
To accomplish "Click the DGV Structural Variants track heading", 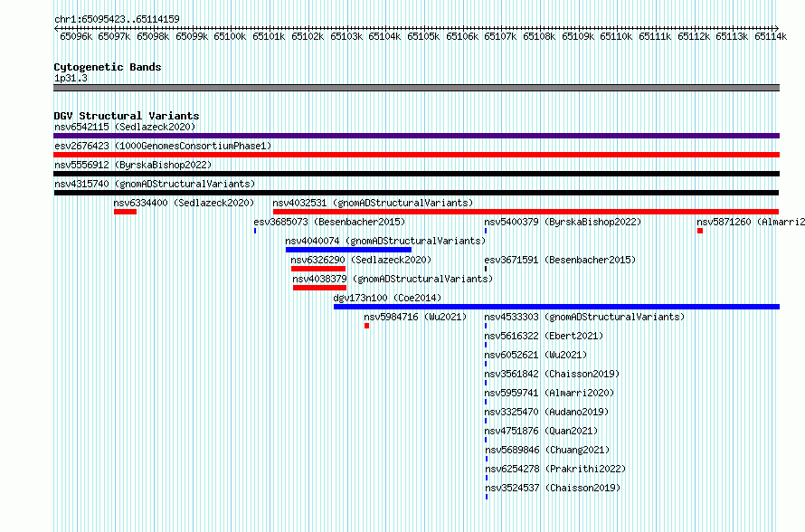I will pos(127,116).
